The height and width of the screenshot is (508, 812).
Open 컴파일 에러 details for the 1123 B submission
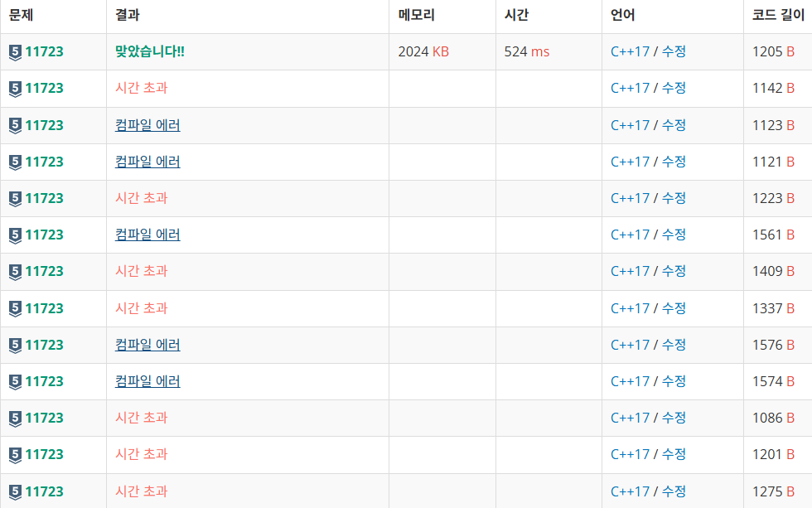pyautogui.click(x=147, y=125)
